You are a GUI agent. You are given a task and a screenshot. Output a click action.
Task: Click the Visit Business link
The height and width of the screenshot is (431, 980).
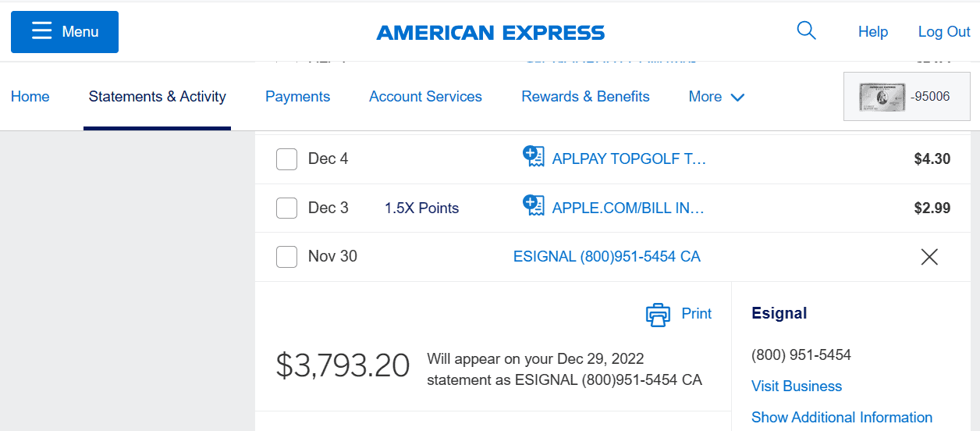coord(797,386)
